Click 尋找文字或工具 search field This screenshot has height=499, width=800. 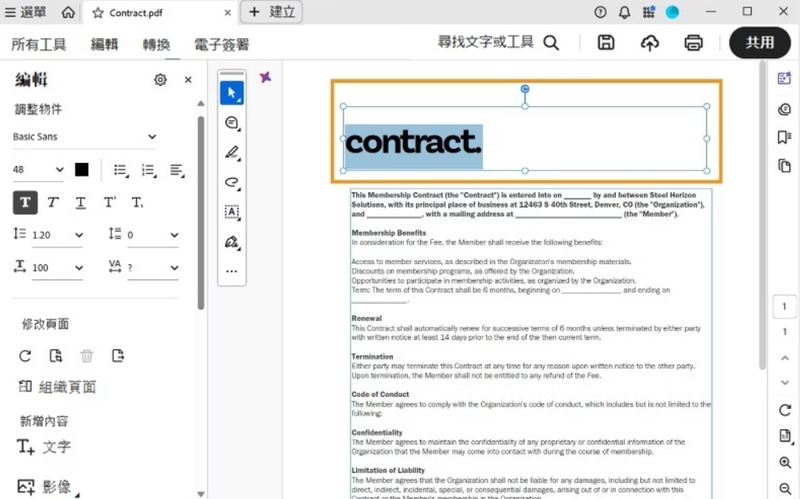pos(498,42)
